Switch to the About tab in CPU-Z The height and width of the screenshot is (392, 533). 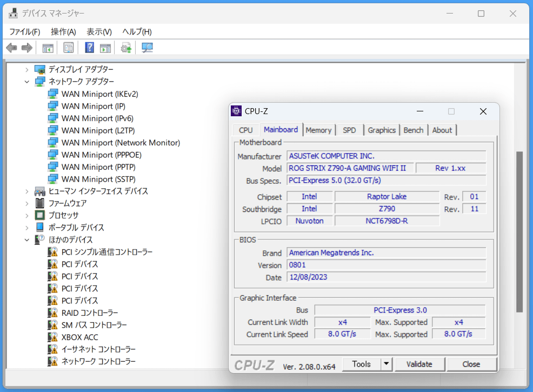tap(442, 130)
